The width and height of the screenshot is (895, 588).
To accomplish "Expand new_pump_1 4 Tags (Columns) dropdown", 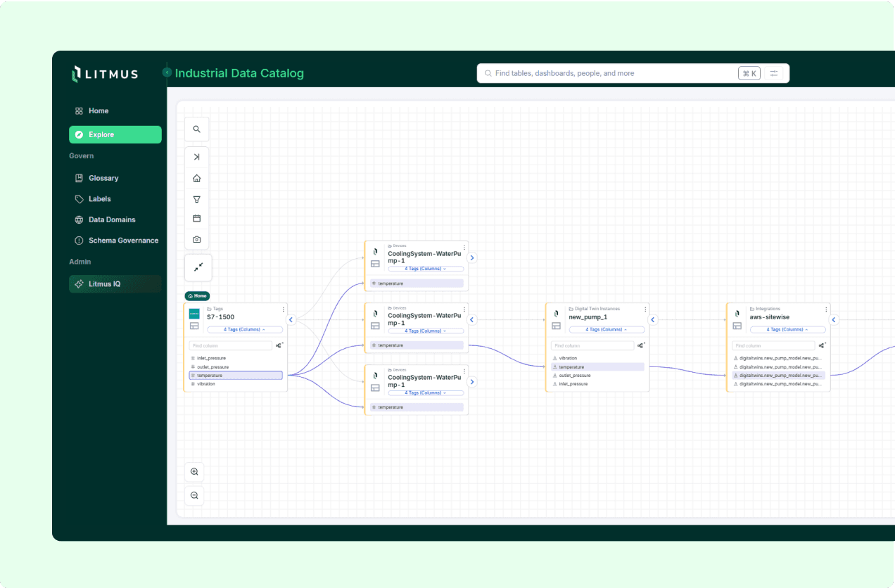I will [x=607, y=329].
